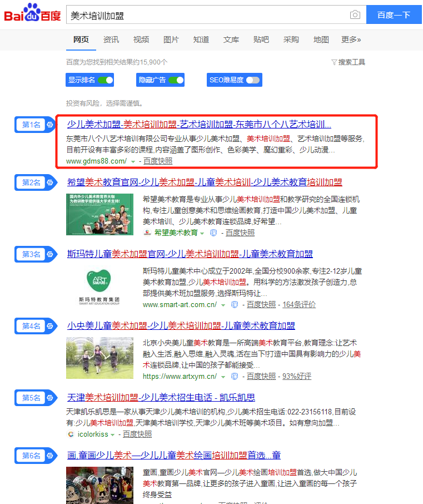This screenshot has height=504, width=423.
Task: Open Baidu logo homepage
Action: (x=32, y=13)
